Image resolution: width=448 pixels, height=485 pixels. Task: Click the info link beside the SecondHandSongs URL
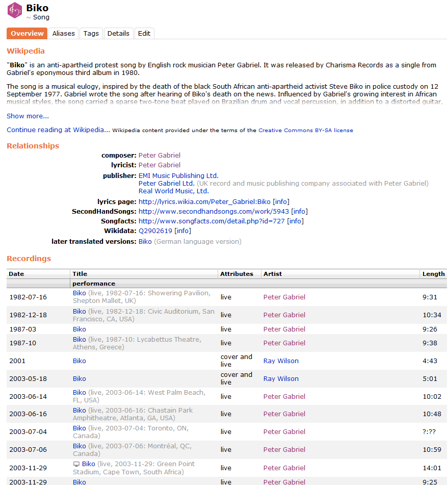point(300,211)
